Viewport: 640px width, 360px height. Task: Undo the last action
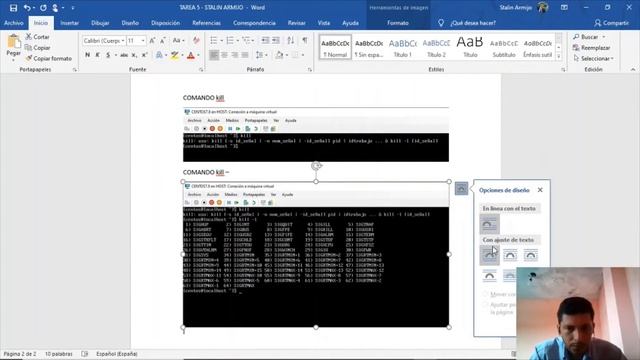27,8
